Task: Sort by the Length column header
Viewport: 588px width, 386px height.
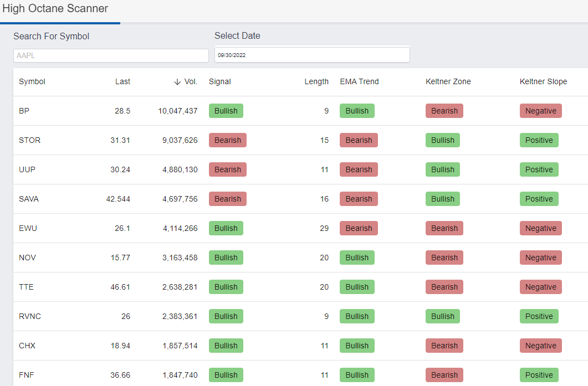Action: 316,82
